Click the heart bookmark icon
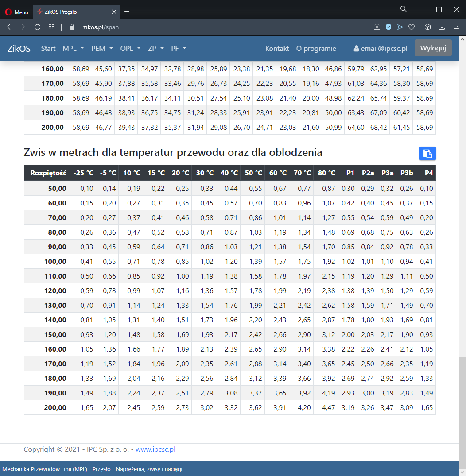Screen dimensions: 466x476 coord(411,27)
